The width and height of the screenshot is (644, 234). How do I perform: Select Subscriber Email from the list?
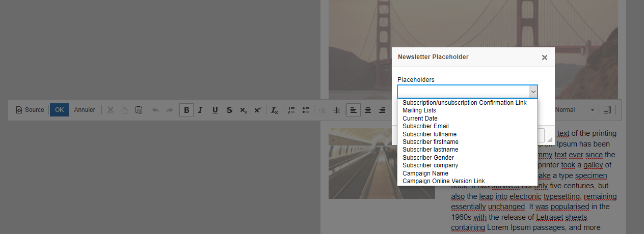pyautogui.click(x=425, y=126)
